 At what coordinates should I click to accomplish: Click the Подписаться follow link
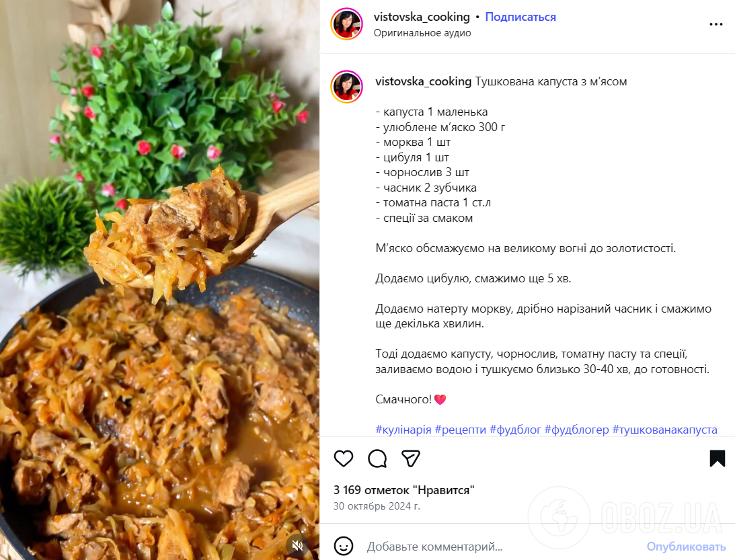click(x=520, y=17)
